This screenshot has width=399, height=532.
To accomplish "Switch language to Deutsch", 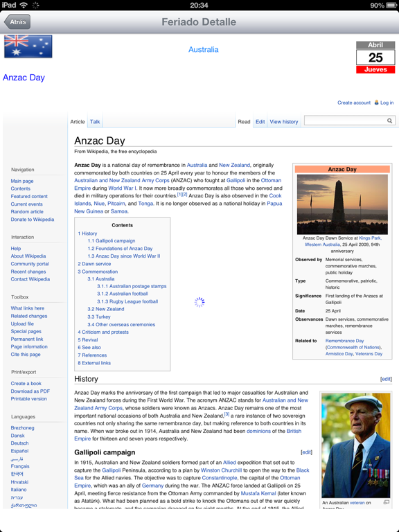I will coord(19,443).
